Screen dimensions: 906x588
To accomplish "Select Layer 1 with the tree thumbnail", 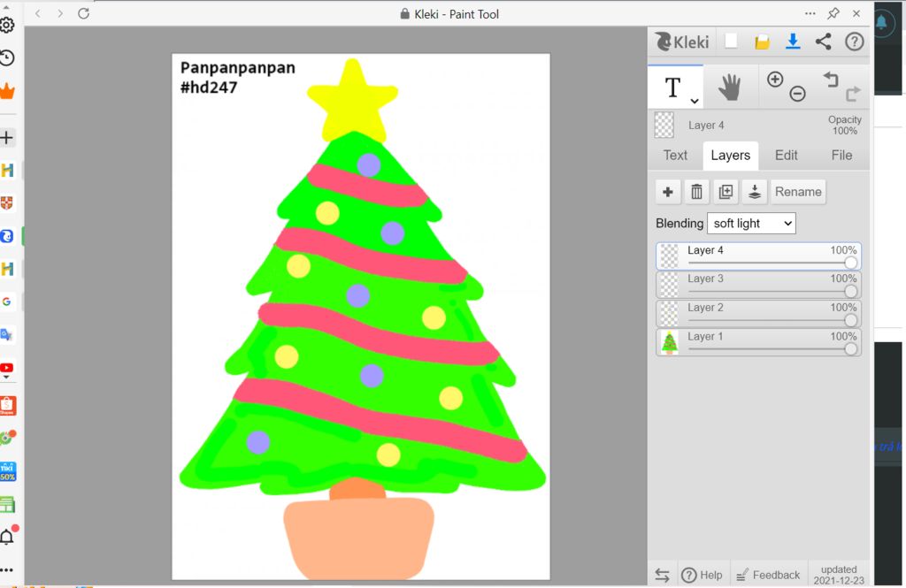I will pos(758,342).
